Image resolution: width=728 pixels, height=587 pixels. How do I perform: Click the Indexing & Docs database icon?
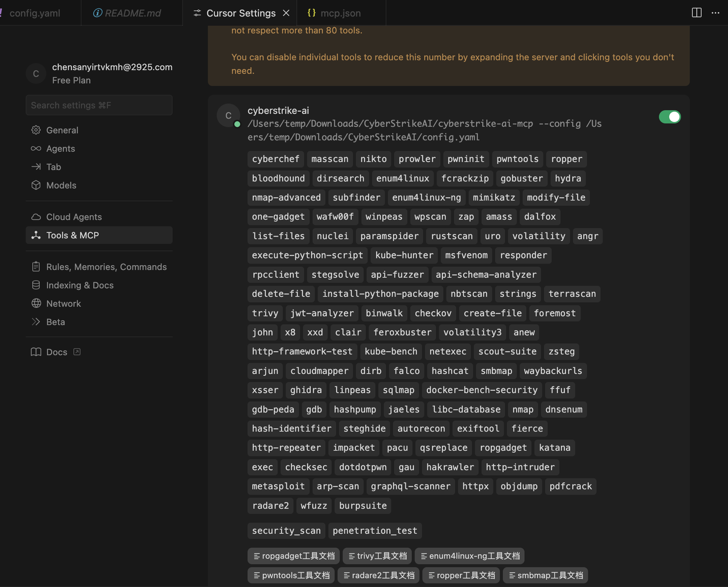[36, 285]
